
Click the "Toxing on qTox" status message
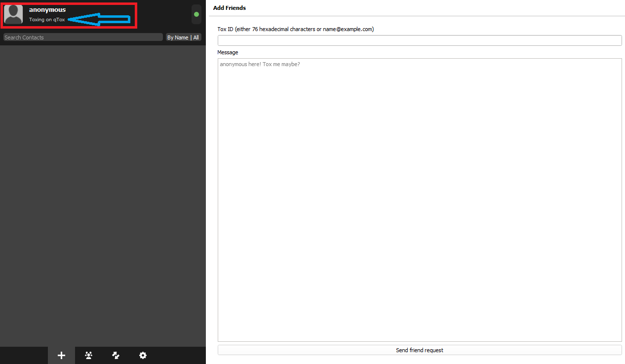point(47,20)
